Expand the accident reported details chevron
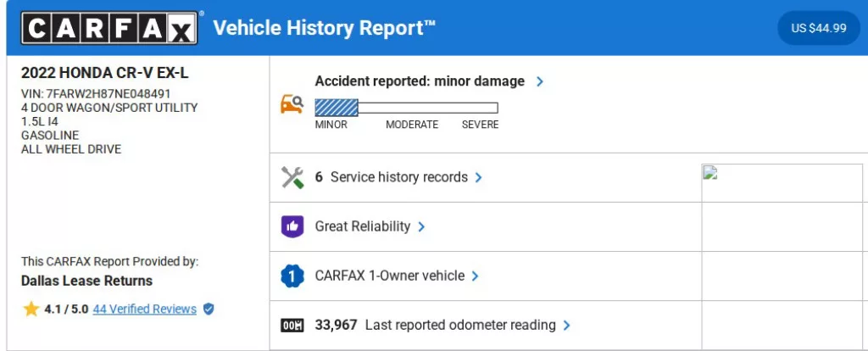This screenshot has height=351, width=868. click(x=540, y=81)
